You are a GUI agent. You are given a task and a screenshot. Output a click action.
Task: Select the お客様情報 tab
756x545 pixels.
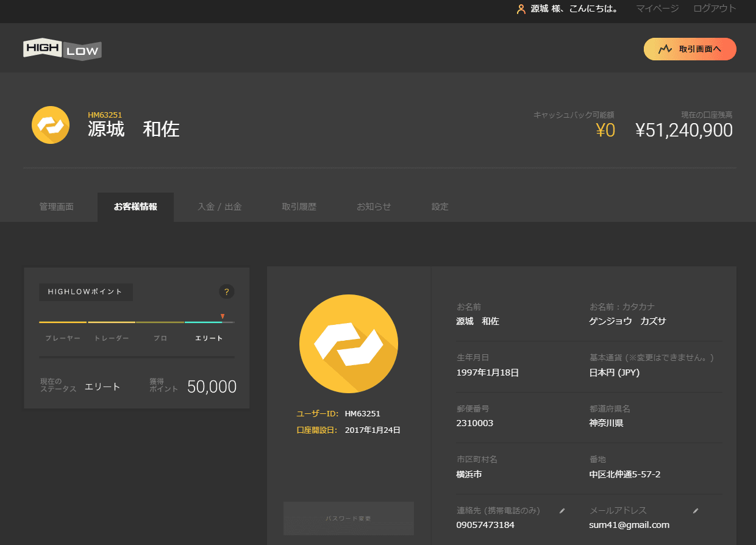click(135, 207)
